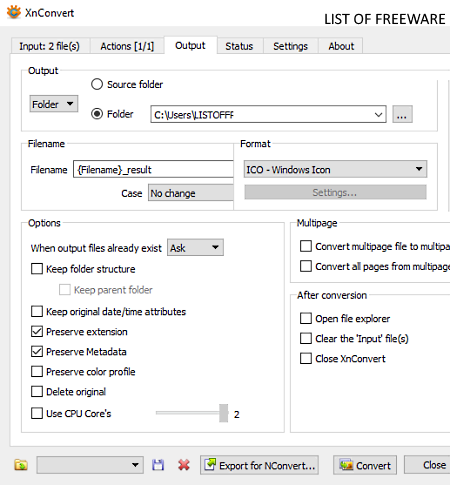
Task: Check Convert multipage file to multipage
Action: tap(306, 246)
